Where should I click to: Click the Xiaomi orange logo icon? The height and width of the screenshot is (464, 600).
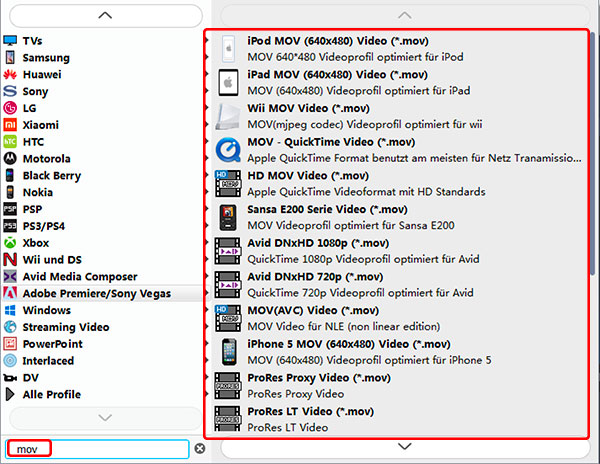point(10,125)
